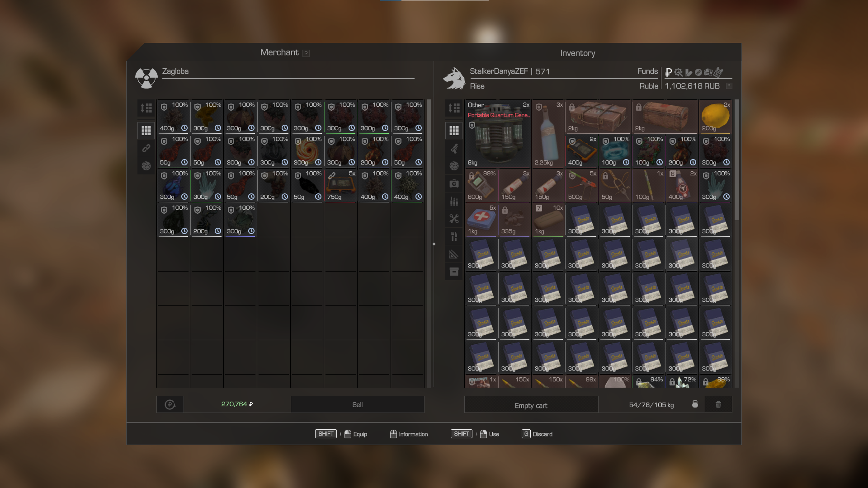The height and width of the screenshot is (488, 868).
Task: Select the inventory all-items grid filter
Action: [454, 131]
